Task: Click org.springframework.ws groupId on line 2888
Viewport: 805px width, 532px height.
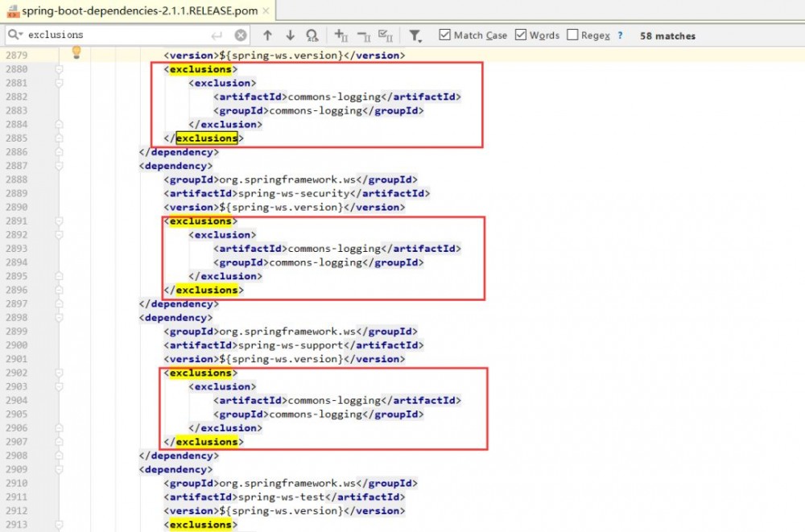Action: pos(287,179)
